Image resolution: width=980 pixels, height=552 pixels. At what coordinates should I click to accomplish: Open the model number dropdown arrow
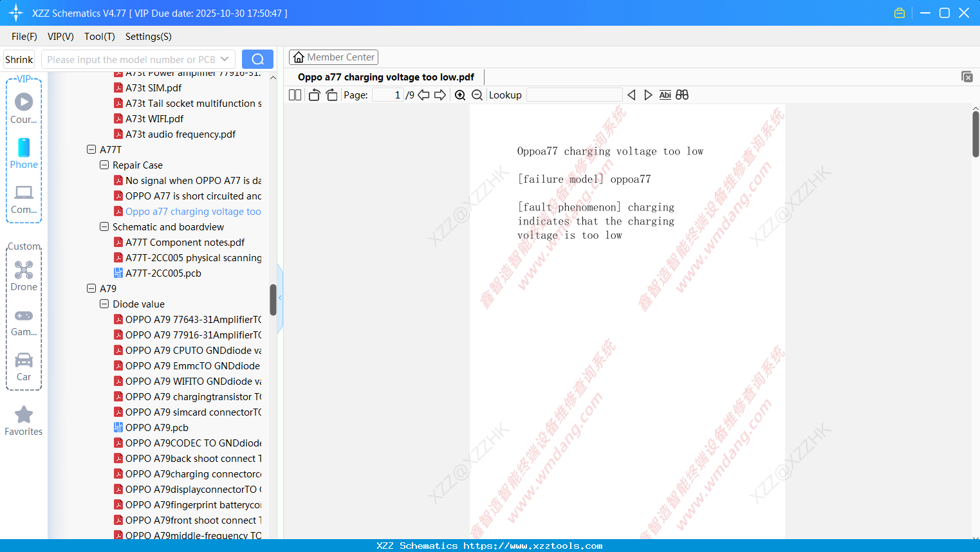(225, 59)
